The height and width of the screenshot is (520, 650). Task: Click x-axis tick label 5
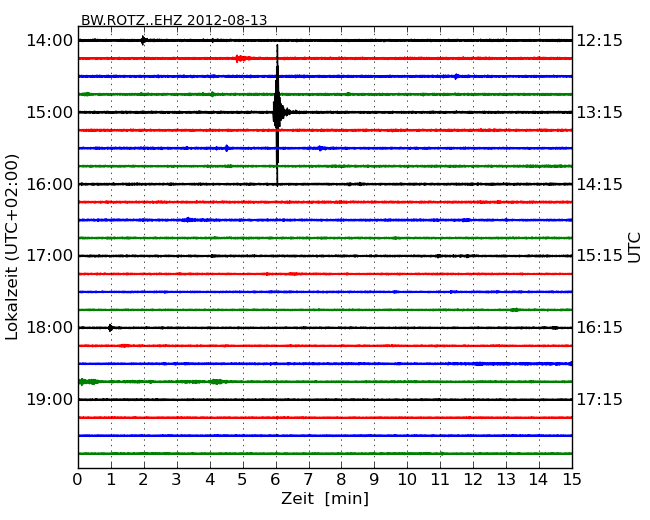[243, 480]
